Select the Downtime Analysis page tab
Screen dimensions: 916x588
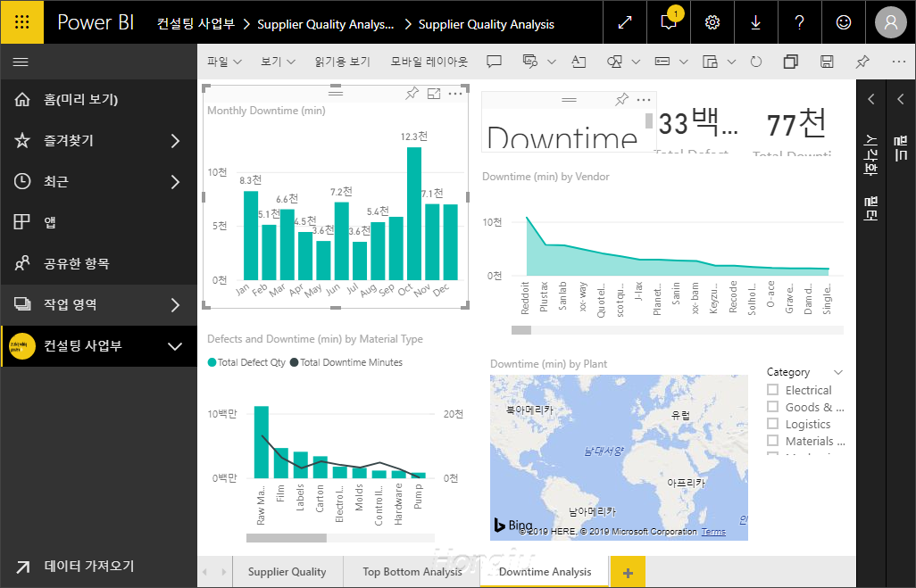click(x=545, y=572)
